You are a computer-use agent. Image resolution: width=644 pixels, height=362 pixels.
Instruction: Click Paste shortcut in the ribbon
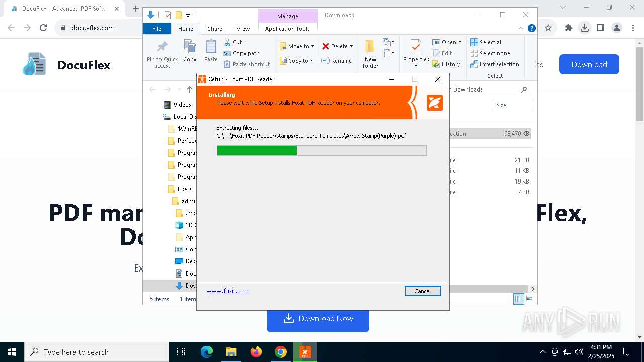click(x=247, y=64)
